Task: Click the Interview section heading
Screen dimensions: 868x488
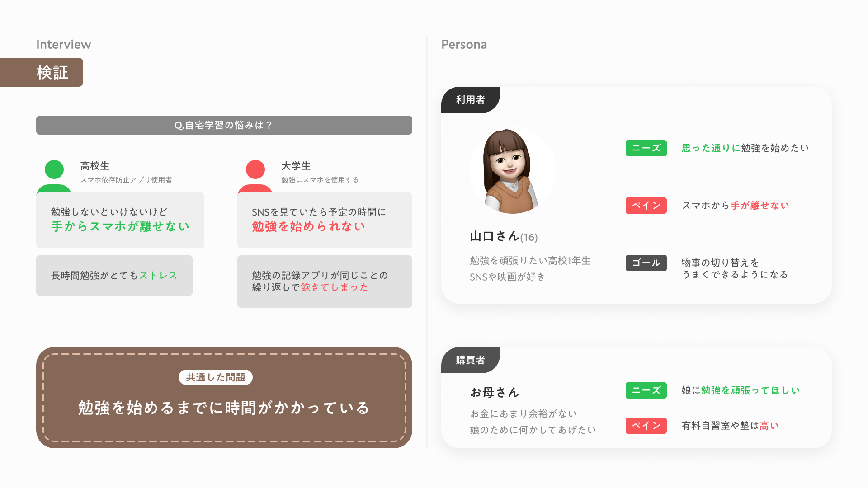Action: [x=63, y=44]
